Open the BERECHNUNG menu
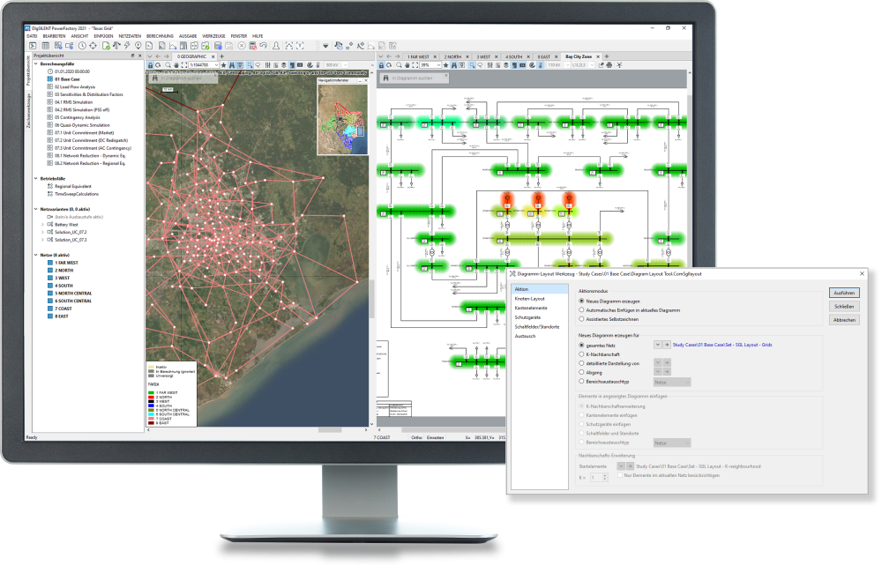882x588 pixels. 160,36
